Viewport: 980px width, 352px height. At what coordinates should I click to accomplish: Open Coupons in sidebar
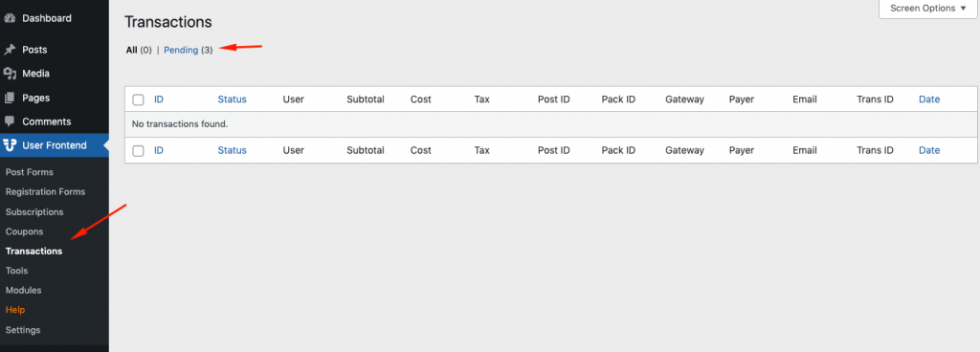click(x=24, y=231)
